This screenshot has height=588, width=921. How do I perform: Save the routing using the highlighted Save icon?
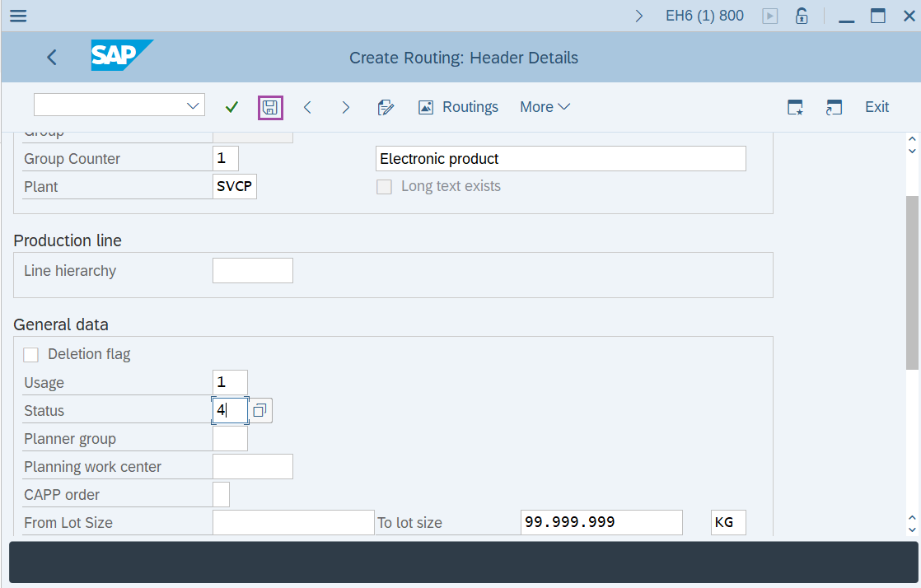[270, 106]
